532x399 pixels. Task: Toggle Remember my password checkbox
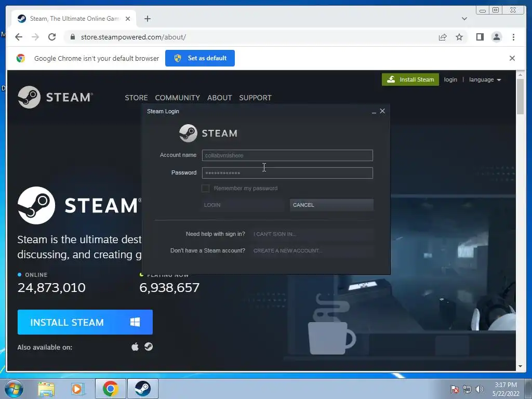click(205, 188)
